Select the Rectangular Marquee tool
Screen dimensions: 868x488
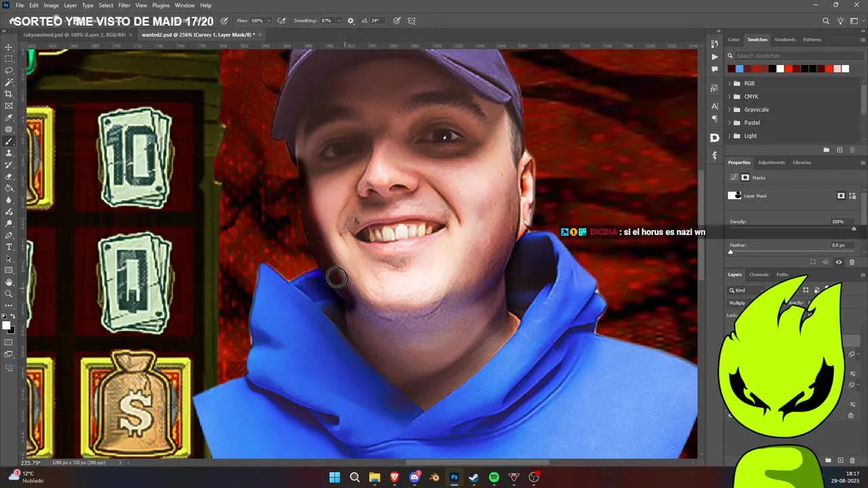tap(9, 59)
